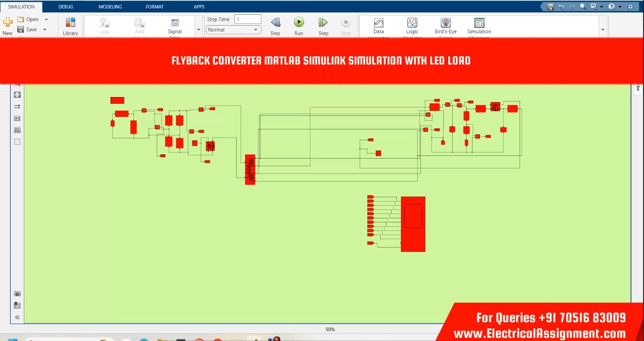Expand the Save button dropdown arrow
This screenshot has height=341, width=644.
pos(44,30)
